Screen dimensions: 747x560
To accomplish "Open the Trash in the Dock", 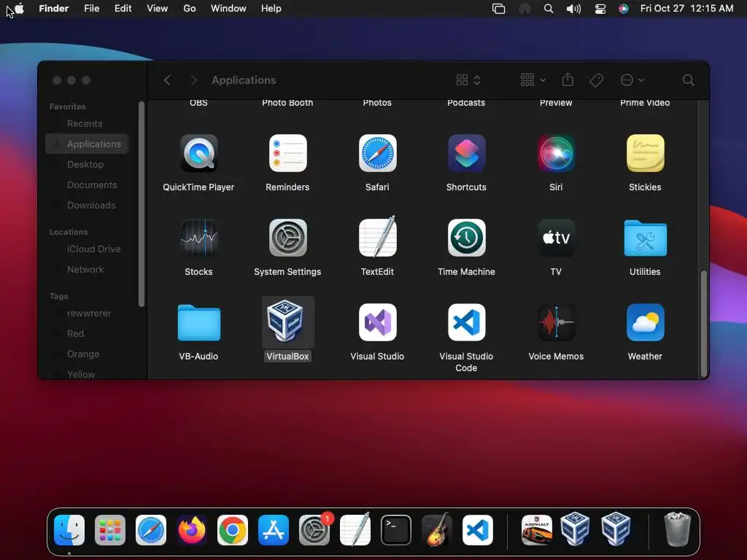I will pos(677,529).
